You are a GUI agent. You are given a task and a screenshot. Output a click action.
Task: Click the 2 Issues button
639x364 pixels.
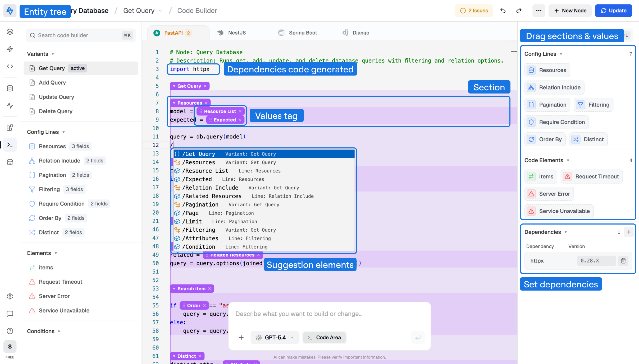click(474, 11)
